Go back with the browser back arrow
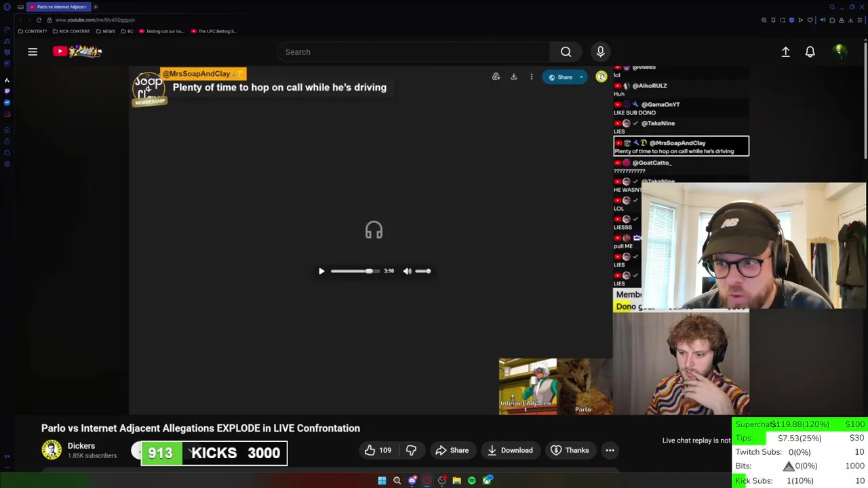 pyautogui.click(x=20, y=20)
